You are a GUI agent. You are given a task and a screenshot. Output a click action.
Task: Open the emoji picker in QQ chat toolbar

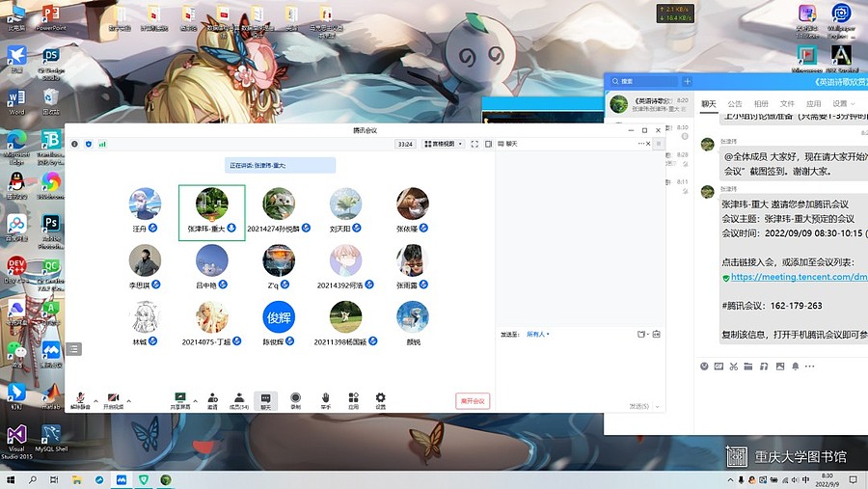[x=704, y=367]
